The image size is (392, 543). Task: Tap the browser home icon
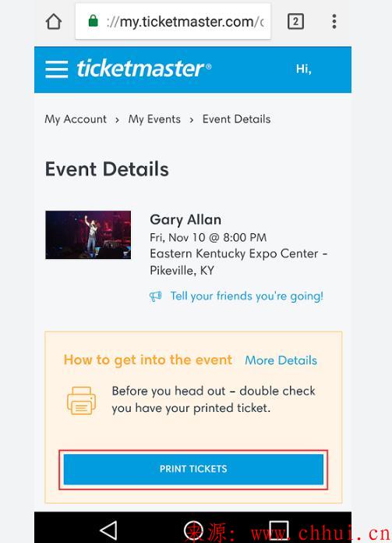point(54,22)
